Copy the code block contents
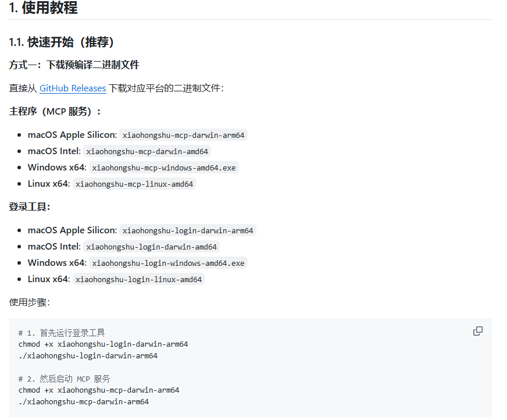The height and width of the screenshot is (420, 507). tap(477, 331)
